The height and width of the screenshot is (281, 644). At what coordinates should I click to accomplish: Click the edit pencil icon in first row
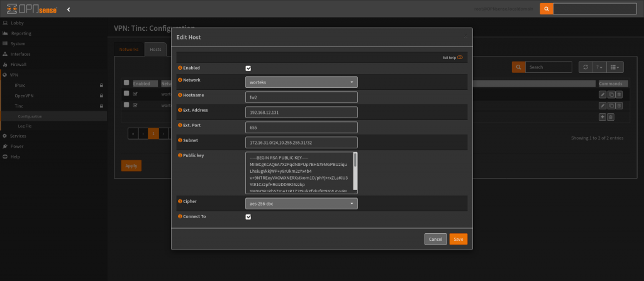pos(602,94)
